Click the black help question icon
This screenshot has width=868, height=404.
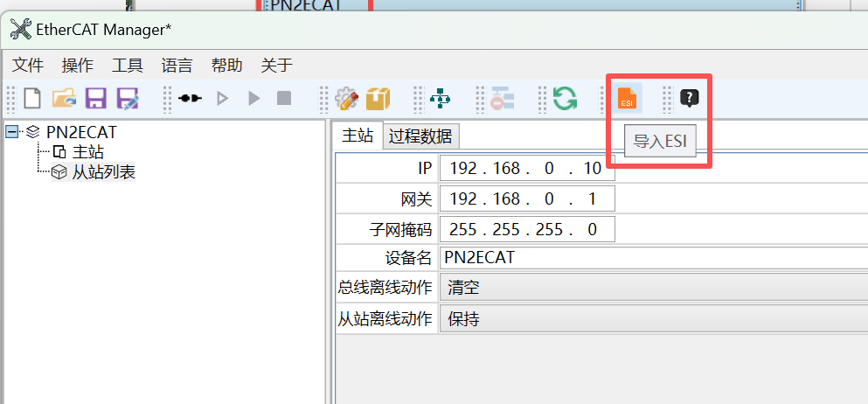689,99
